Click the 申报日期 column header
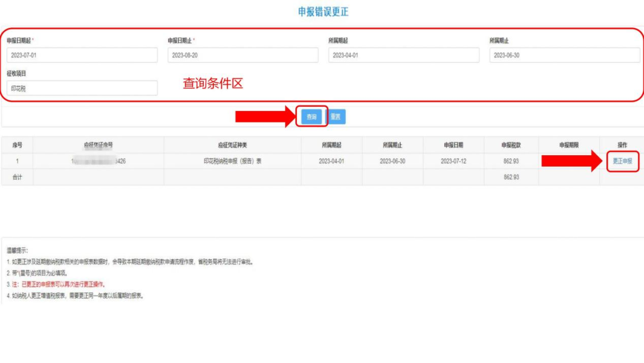This screenshot has height=363, width=644. pyautogui.click(x=453, y=145)
